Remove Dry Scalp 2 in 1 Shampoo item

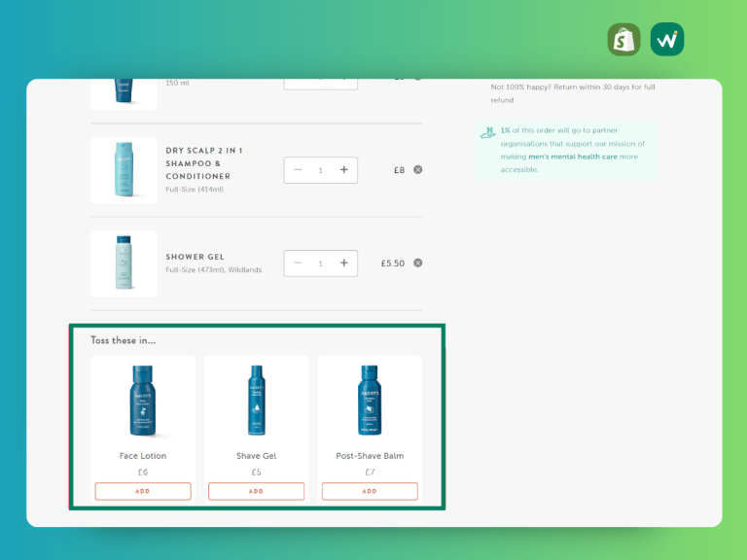418,169
